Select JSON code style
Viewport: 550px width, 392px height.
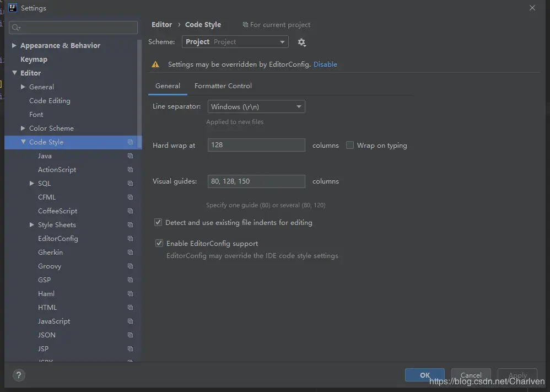pyautogui.click(x=47, y=335)
